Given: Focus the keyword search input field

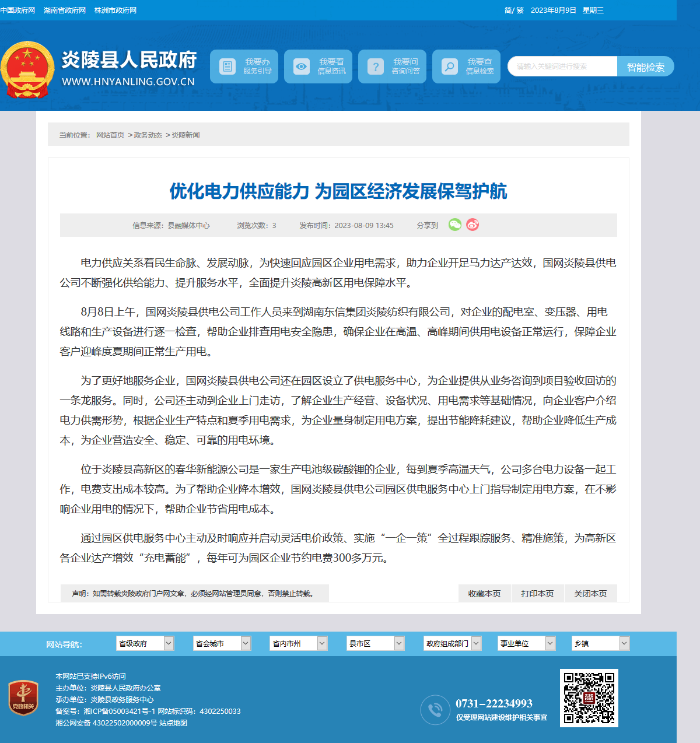Looking at the screenshot, I should pyautogui.click(x=562, y=66).
